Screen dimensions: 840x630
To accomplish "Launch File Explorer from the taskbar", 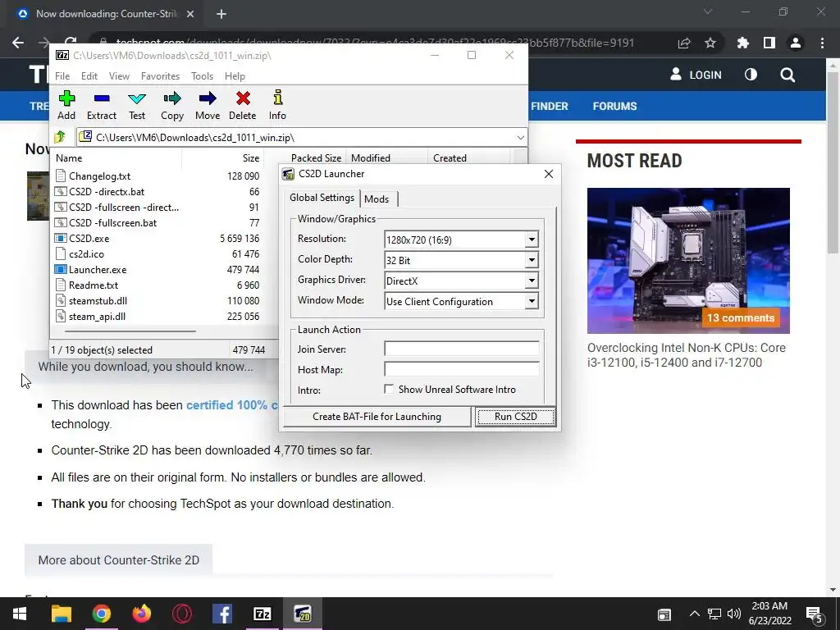I will (61, 614).
